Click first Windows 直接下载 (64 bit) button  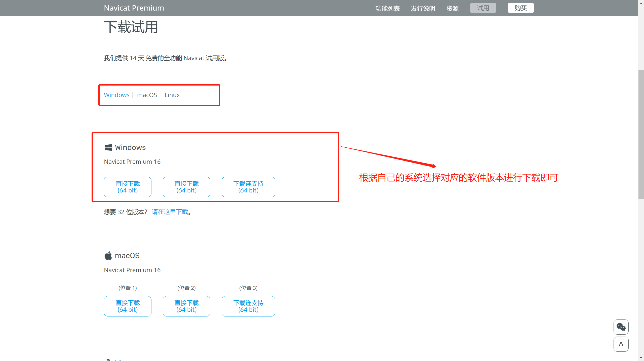pyautogui.click(x=128, y=187)
